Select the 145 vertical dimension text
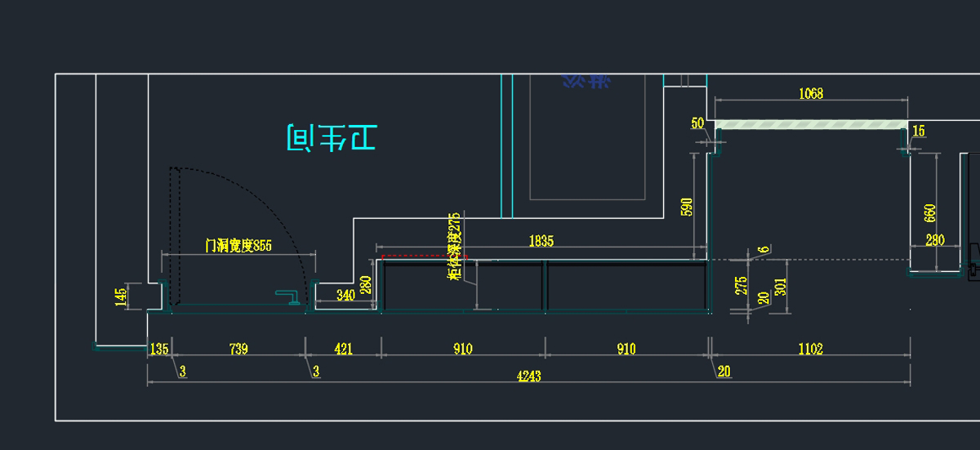Viewport: 980px width, 450px height. pyautogui.click(x=121, y=296)
